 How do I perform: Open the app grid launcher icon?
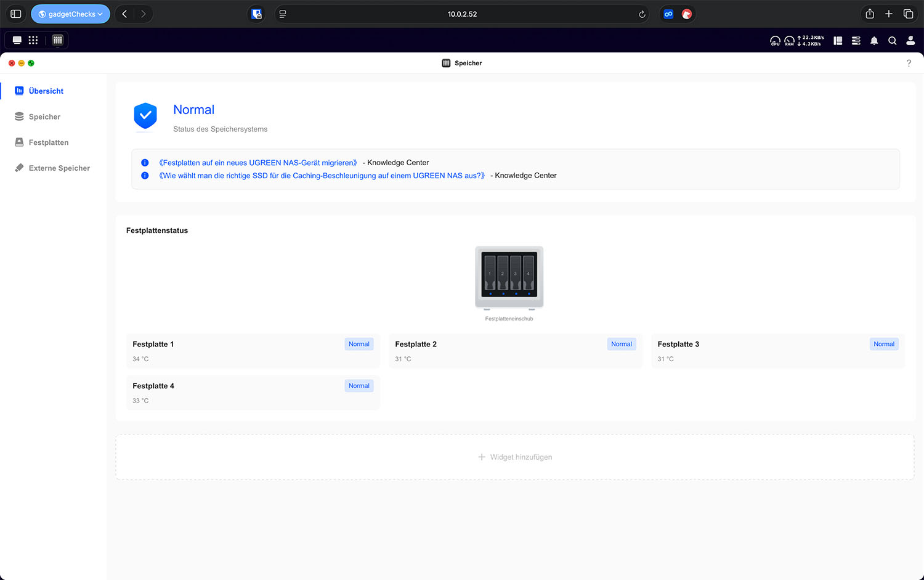tap(33, 40)
